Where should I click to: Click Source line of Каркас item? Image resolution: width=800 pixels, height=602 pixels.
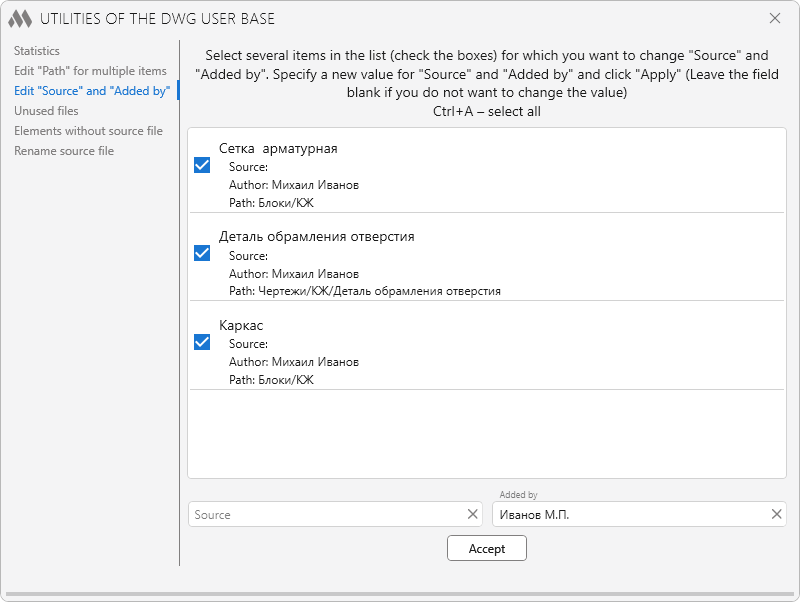248,344
